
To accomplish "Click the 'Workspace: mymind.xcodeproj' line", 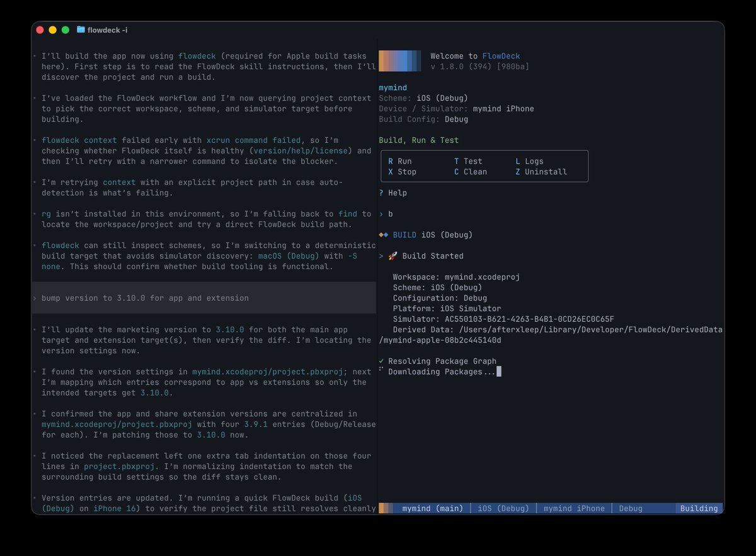I will click(x=457, y=277).
